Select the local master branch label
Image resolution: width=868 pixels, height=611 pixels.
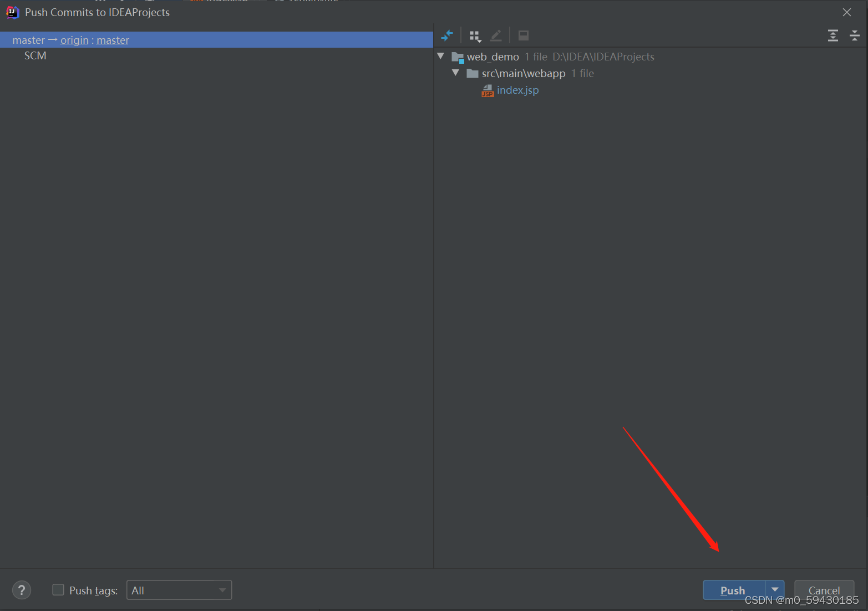point(28,40)
